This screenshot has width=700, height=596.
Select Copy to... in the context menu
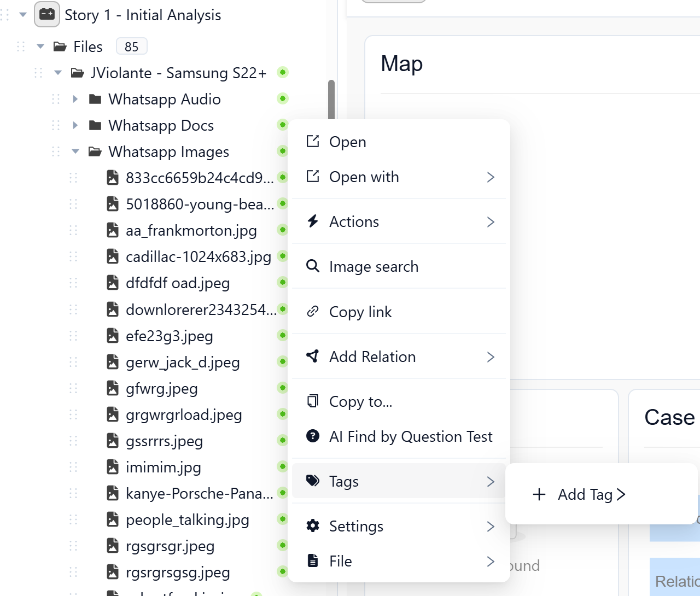pyautogui.click(x=361, y=402)
